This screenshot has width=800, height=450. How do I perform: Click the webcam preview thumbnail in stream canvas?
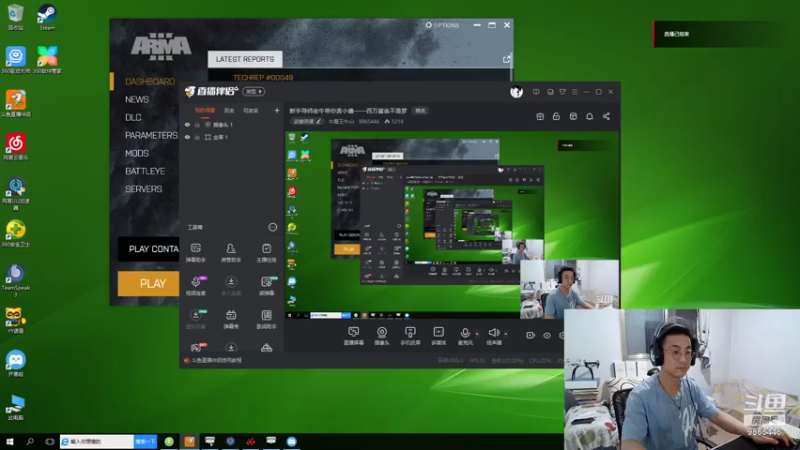click(x=569, y=289)
